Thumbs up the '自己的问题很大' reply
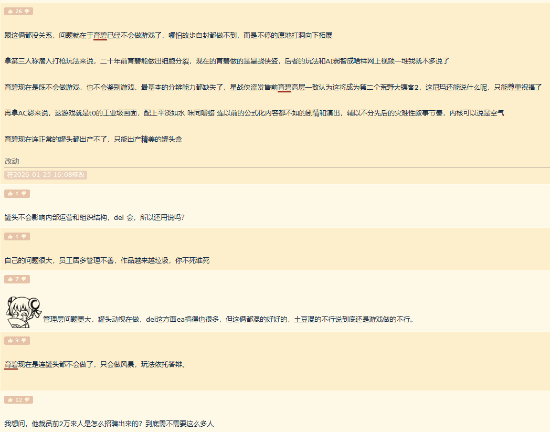Image resolution: width=550 pixels, height=432 pixels. (x=11, y=236)
